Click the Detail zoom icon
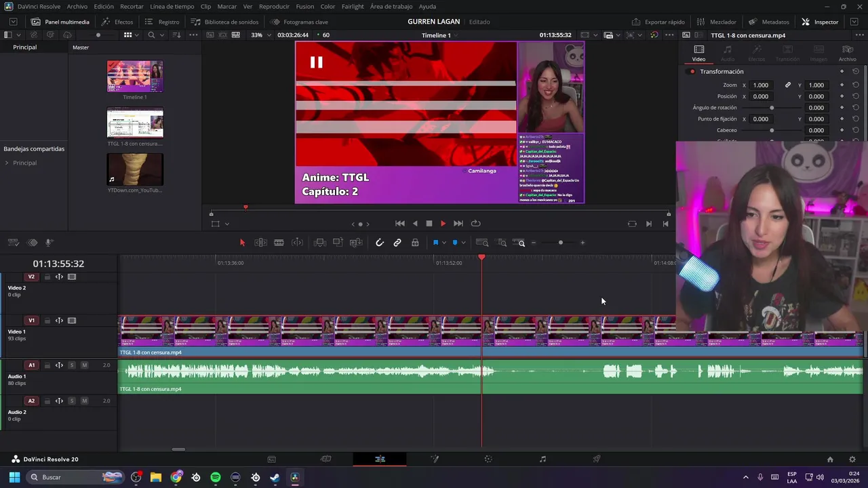This screenshot has height=488, width=868. point(502,243)
